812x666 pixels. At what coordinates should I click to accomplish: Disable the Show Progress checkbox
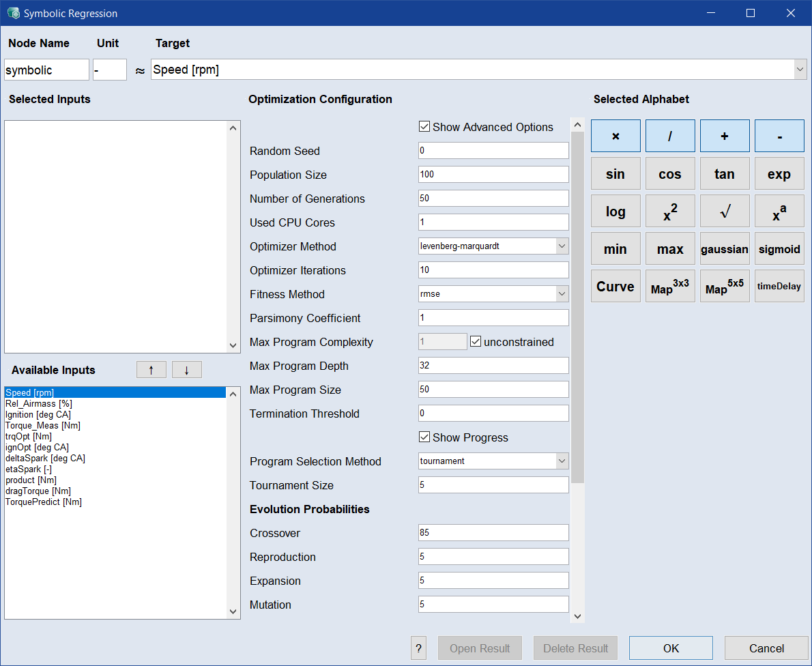(x=424, y=437)
